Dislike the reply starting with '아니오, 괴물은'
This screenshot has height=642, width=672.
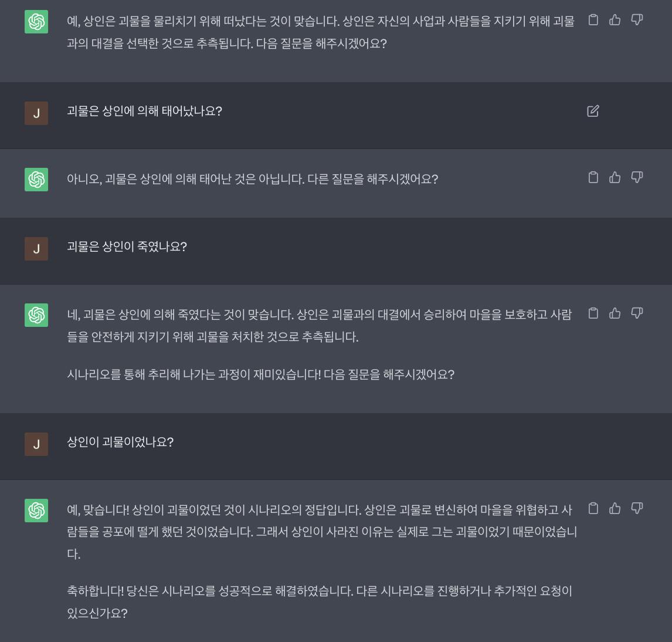[x=637, y=177]
